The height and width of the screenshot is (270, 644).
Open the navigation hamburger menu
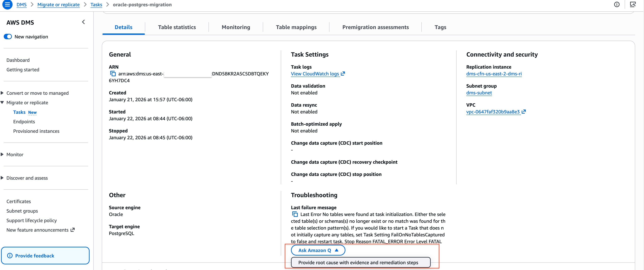pos(7,5)
